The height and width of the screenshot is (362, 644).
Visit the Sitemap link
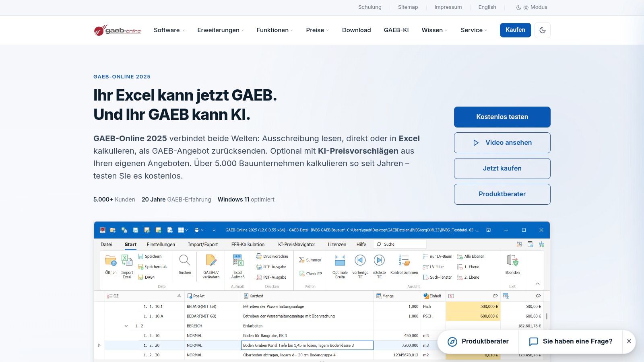pyautogui.click(x=408, y=7)
